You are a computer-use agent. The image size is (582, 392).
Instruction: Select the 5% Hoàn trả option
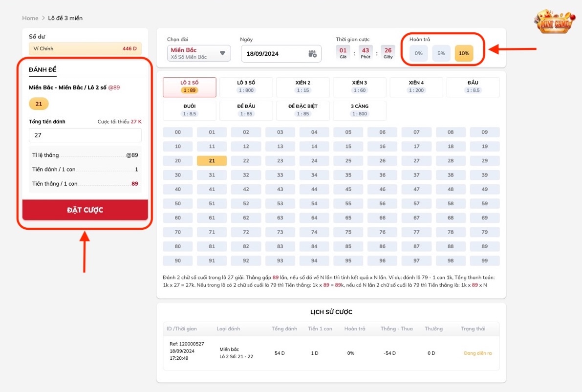point(441,53)
